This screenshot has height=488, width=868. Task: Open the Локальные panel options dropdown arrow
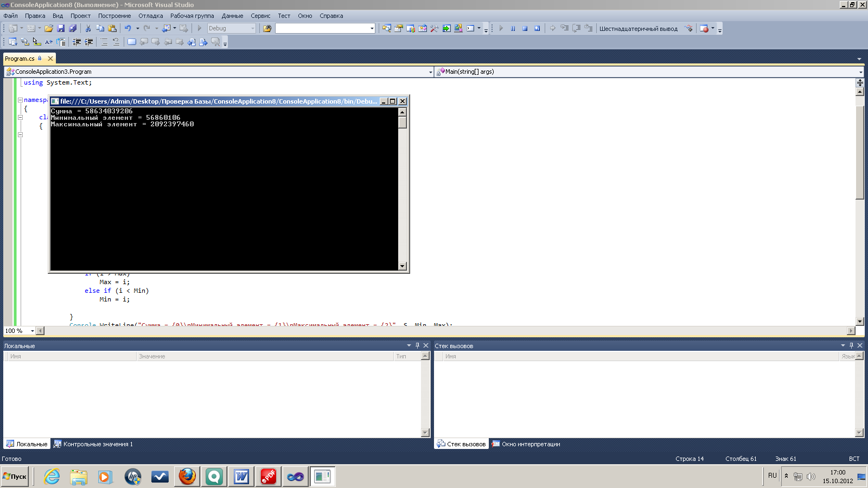click(x=409, y=345)
